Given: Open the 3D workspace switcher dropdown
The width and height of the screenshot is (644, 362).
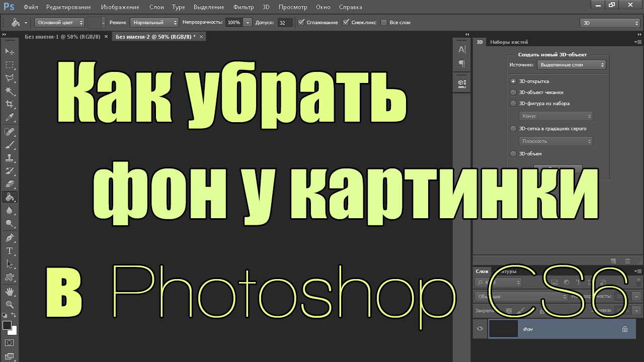Looking at the screenshot, I should (x=610, y=23).
